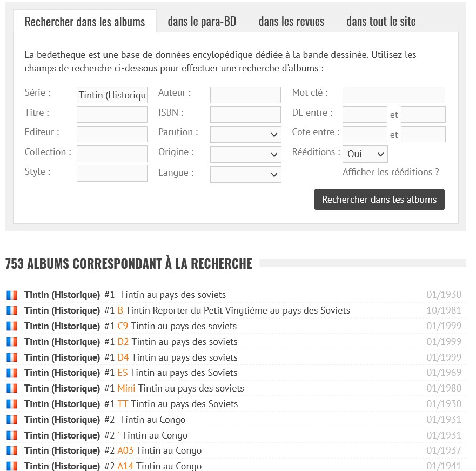
Task: Change the Rééditions dropdown set to Oui
Action: [365, 154]
